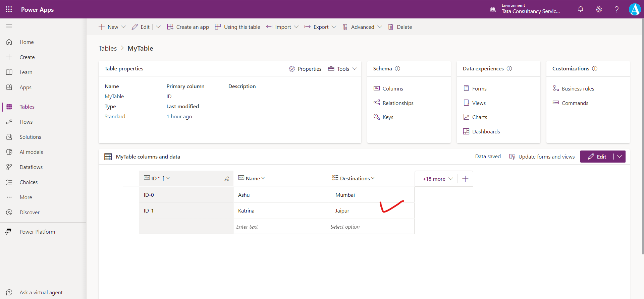Go to Solutions in the sidebar
This screenshot has width=644, height=299.
pos(30,137)
